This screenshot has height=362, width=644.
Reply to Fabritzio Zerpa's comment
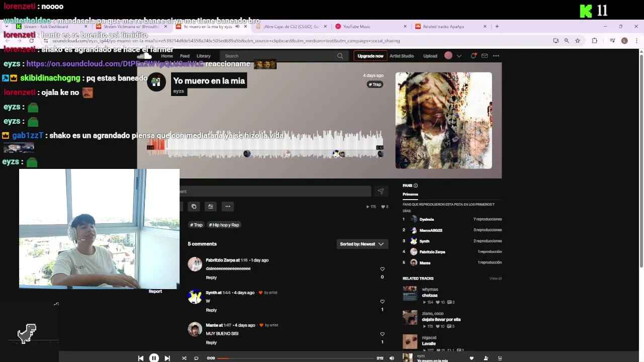click(x=211, y=278)
